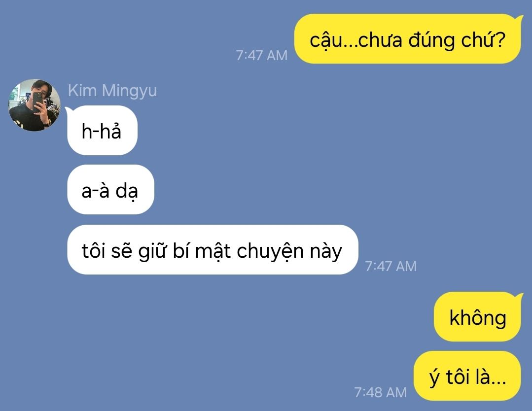Tap the white "h-hả" message bubble
The height and width of the screenshot is (411, 532).
pyautogui.click(x=102, y=131)
